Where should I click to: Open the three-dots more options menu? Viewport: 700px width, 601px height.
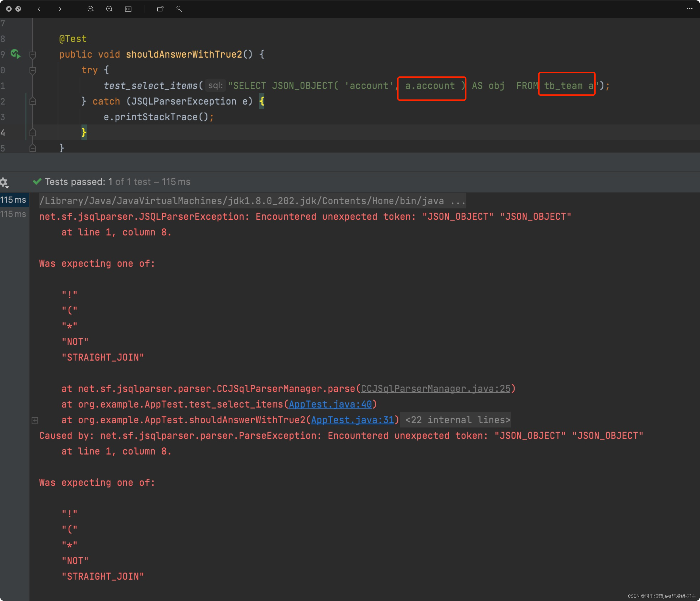[690, 9]
